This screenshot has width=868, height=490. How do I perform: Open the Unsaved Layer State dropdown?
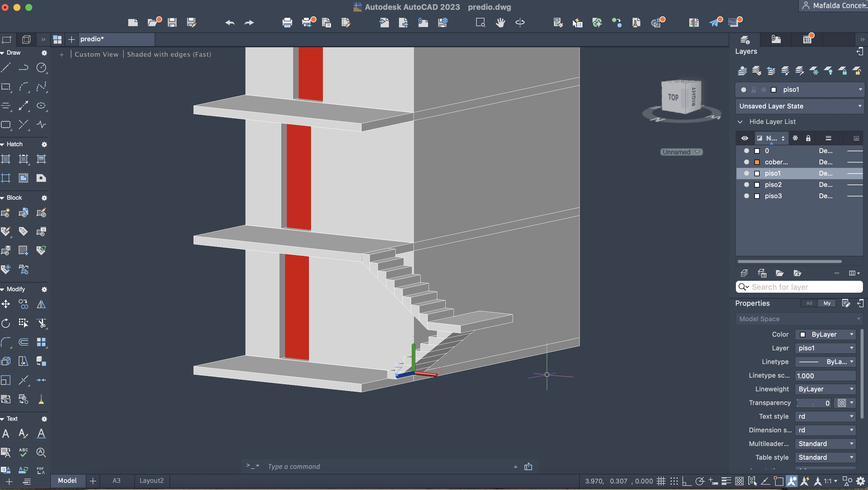(x=799, y=106)
